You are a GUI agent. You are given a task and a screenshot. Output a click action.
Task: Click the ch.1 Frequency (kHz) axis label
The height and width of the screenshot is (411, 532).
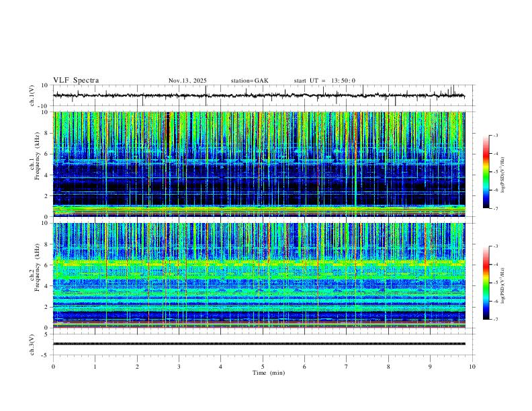(x=34, y=156)
